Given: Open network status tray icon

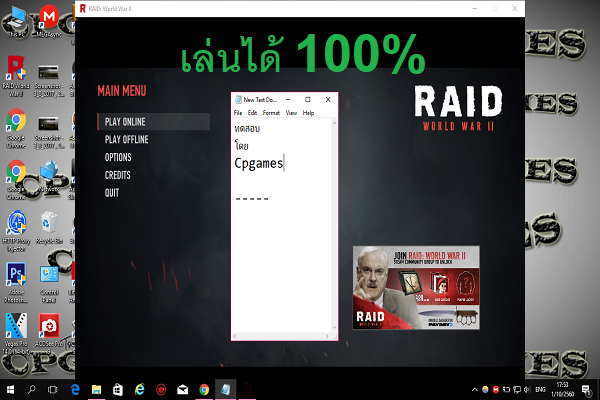Looking at the screenshot, I should tap(517, 390).
